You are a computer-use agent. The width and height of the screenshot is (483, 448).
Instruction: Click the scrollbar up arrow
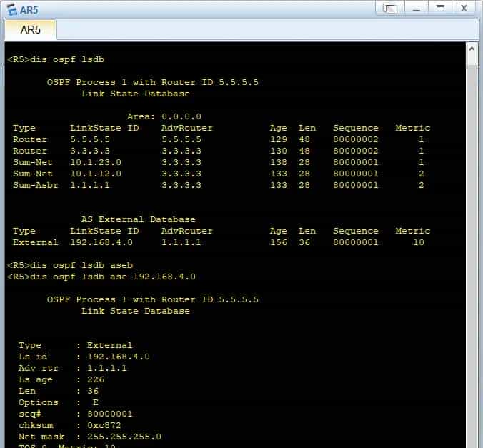(472, 49)
